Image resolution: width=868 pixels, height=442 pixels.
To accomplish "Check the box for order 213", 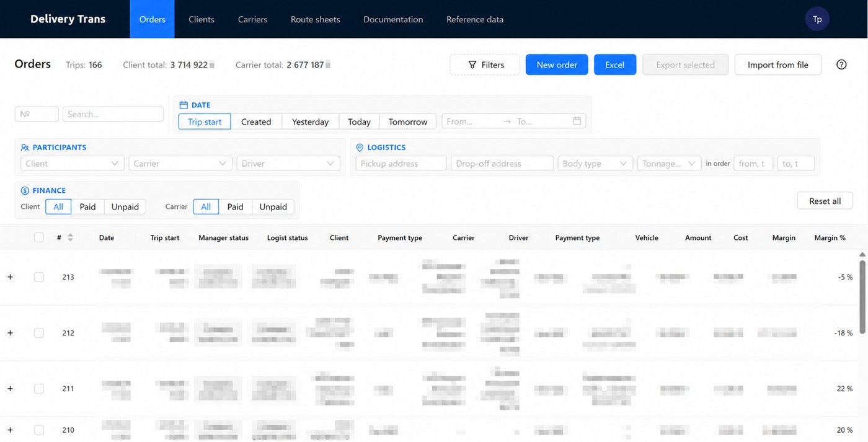I will point(39,277).
